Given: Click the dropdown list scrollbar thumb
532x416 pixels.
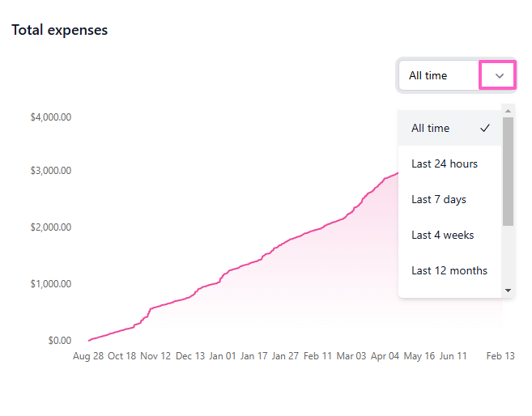Looking at the screenshot, I should pos(509,170).
